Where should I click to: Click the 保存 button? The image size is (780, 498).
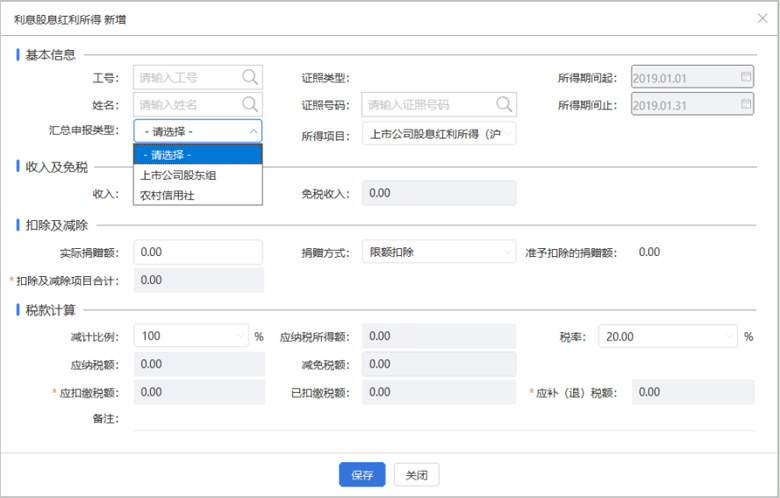click(x=362, y=475)
